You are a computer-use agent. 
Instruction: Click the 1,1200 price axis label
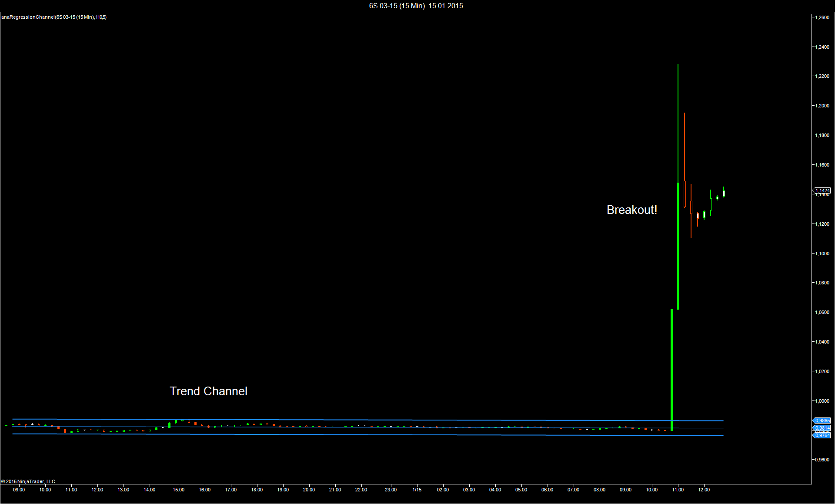(822, 224)
